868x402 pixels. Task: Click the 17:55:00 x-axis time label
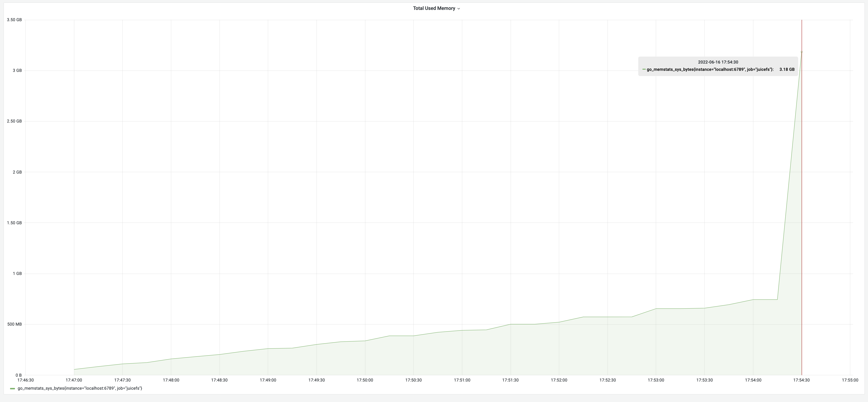(850, 380)
